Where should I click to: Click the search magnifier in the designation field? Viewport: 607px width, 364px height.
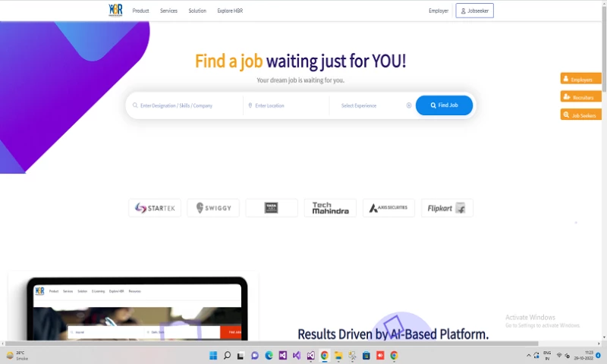point(135,105)
